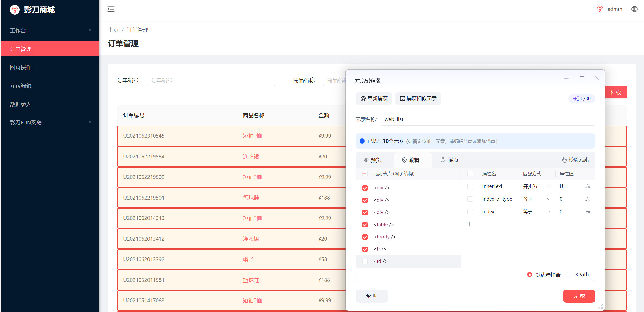The width and height of the screenshot is (644, 312).
Task: Toggle the <tbody /> node checkbox
Action: tap(365, 237)
